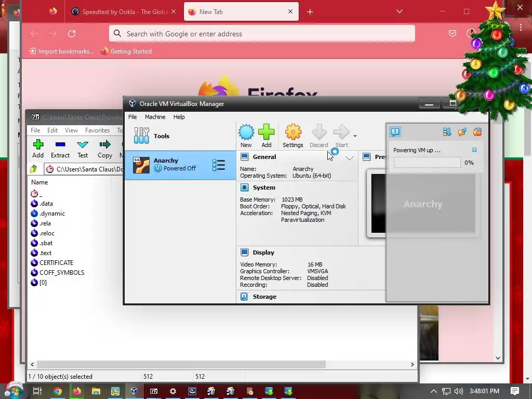Open Getting Started bookmark
Viewport: 532px width, 399px height.
pyautogui.click(x=126, y=51)
